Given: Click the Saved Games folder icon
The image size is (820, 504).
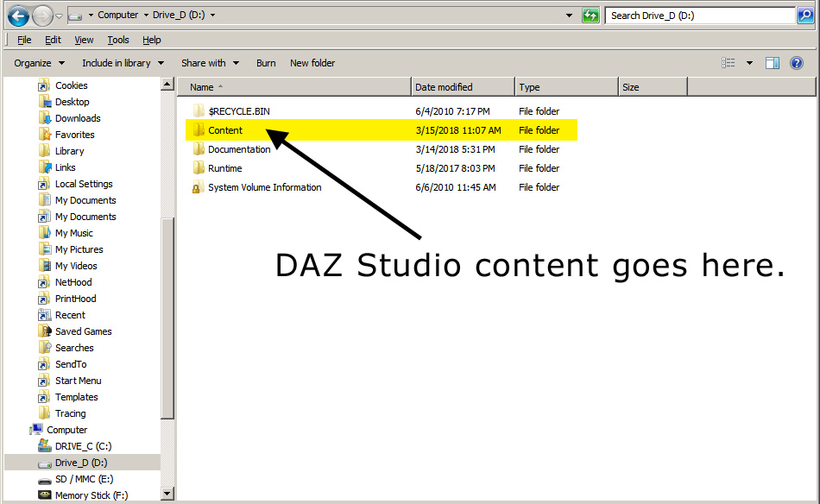Looking at the screenshot, I should tap(44, 331).
